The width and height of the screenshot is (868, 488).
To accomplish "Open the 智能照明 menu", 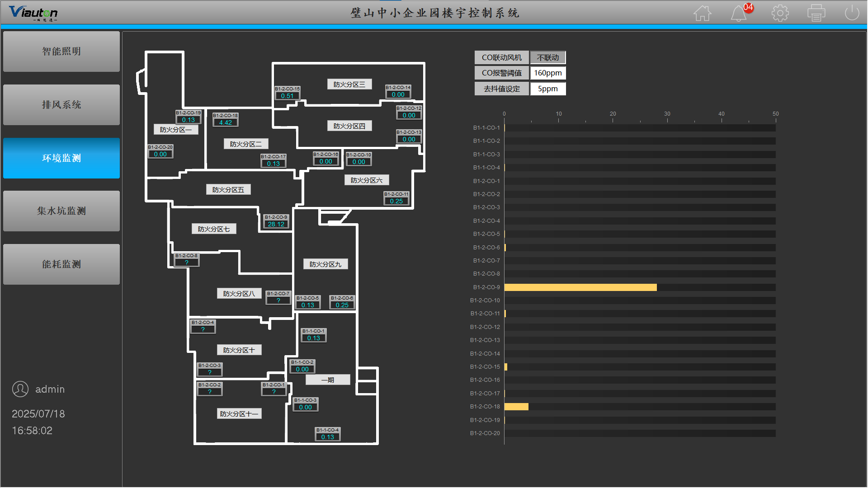I will tap(61, 52).
